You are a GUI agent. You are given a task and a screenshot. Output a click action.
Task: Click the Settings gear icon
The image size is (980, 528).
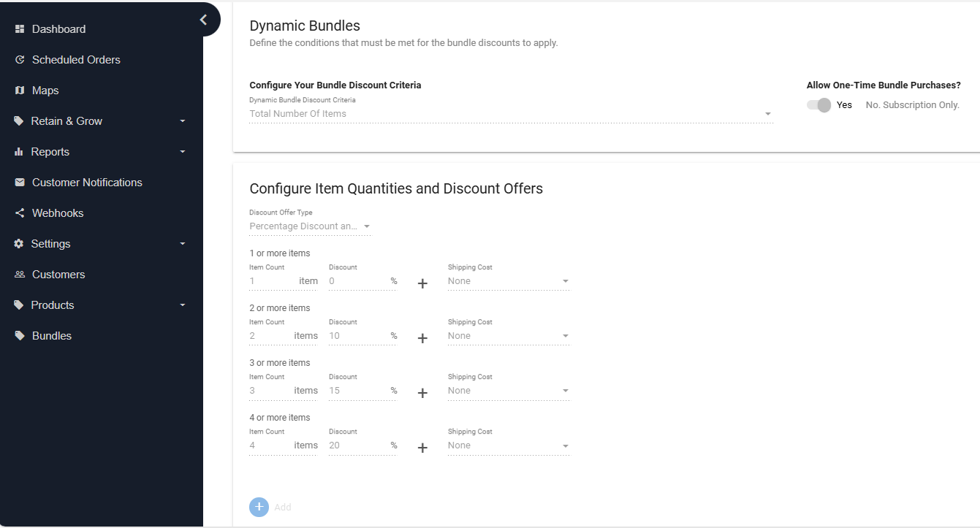(x=19, y=244)
